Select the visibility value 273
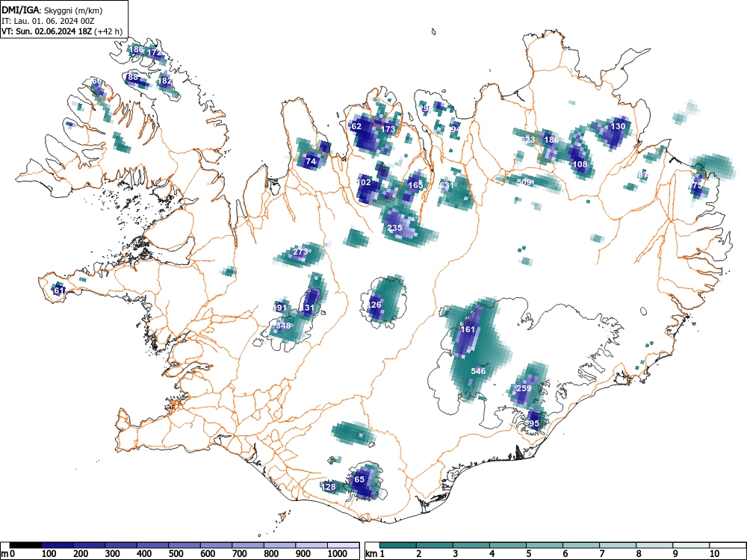The height and width of the screenshot is (560, 747). (300, 252)
